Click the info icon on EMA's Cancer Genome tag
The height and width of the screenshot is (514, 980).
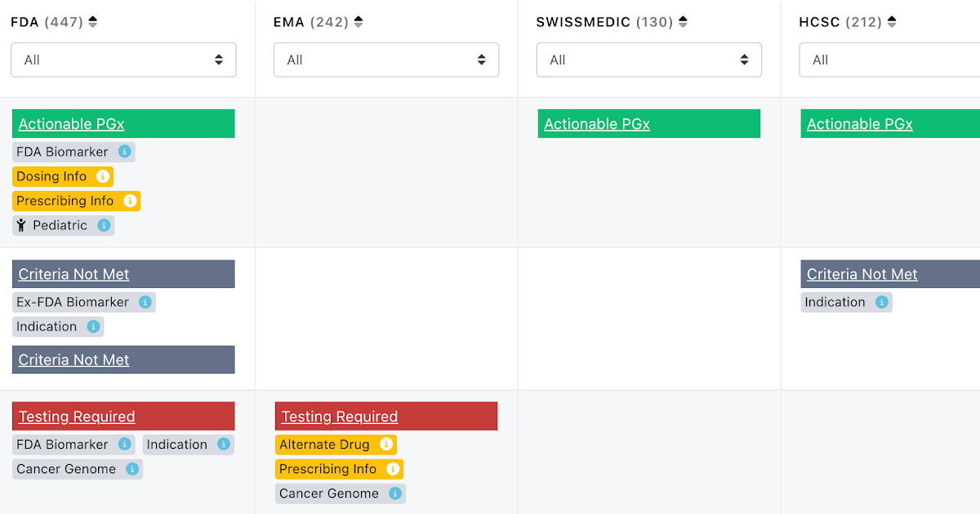pos(395,494)
